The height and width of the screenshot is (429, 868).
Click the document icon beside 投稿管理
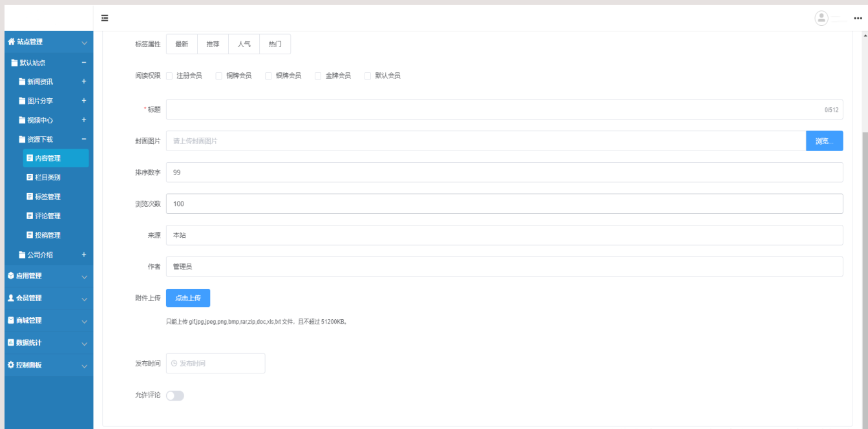[30, 235]
